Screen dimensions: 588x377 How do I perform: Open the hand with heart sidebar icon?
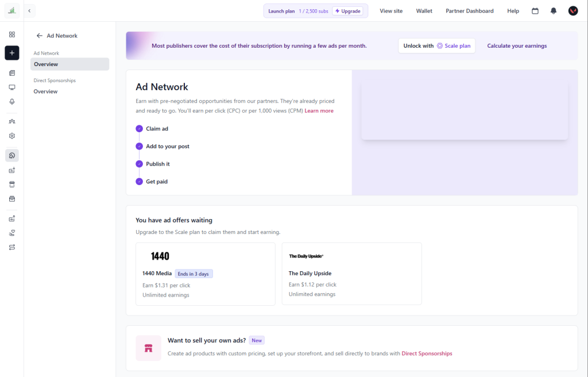pyautogui.click(x=12, y=233)
